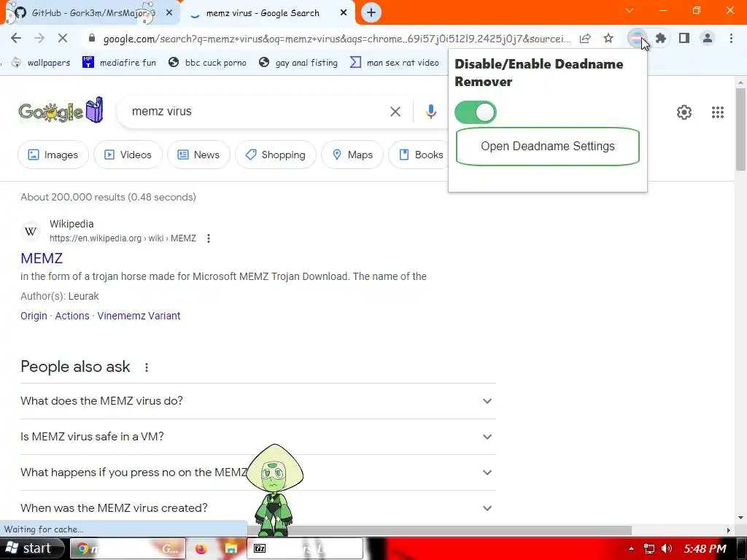Launch Firefox from the taskbar
The image size is (747, 560).
pyautogui.click(x=201, y=548)
